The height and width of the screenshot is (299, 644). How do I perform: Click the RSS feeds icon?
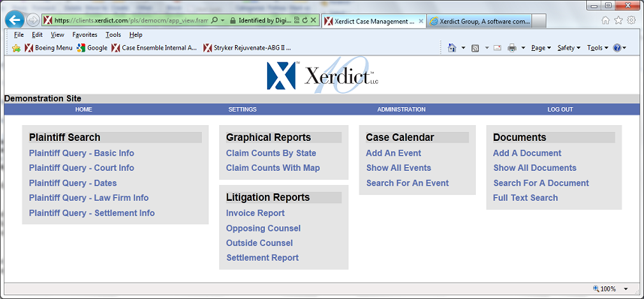[x=475, y=48]
